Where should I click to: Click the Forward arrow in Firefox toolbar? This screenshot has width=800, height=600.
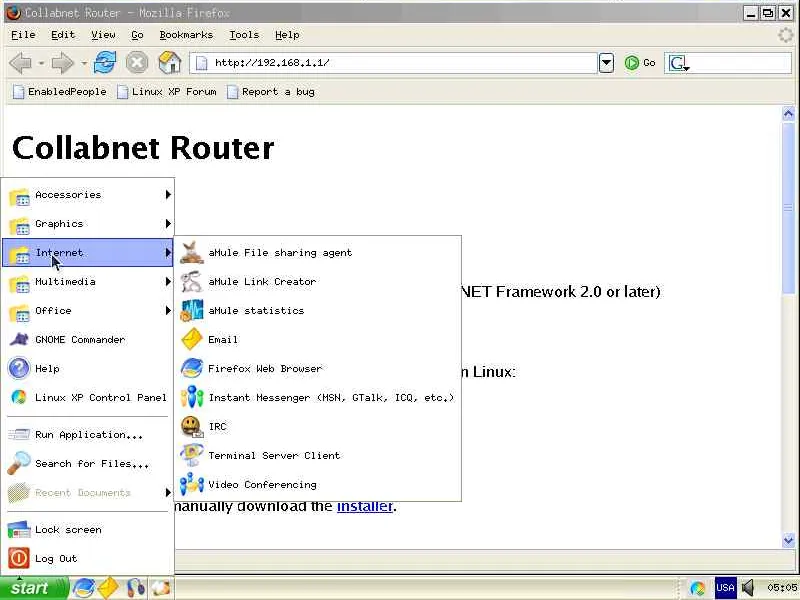pyautogui.click(x=63, y=63)
